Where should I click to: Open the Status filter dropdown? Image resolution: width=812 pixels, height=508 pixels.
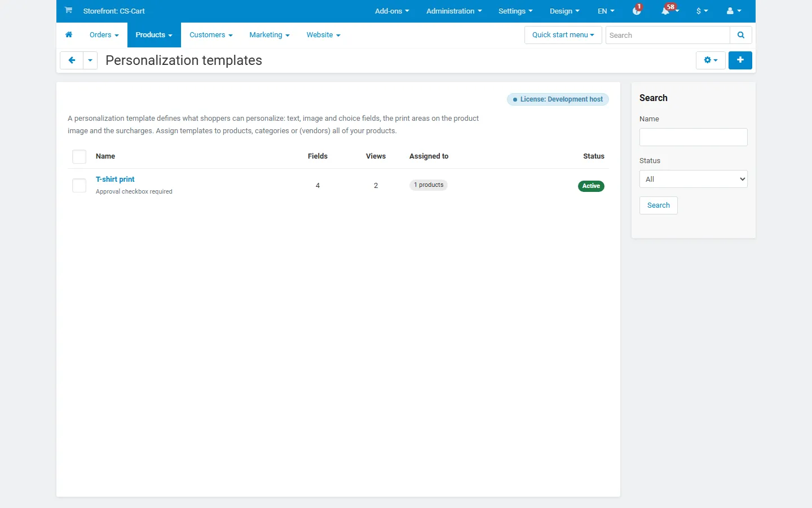(x=694, y=179)
